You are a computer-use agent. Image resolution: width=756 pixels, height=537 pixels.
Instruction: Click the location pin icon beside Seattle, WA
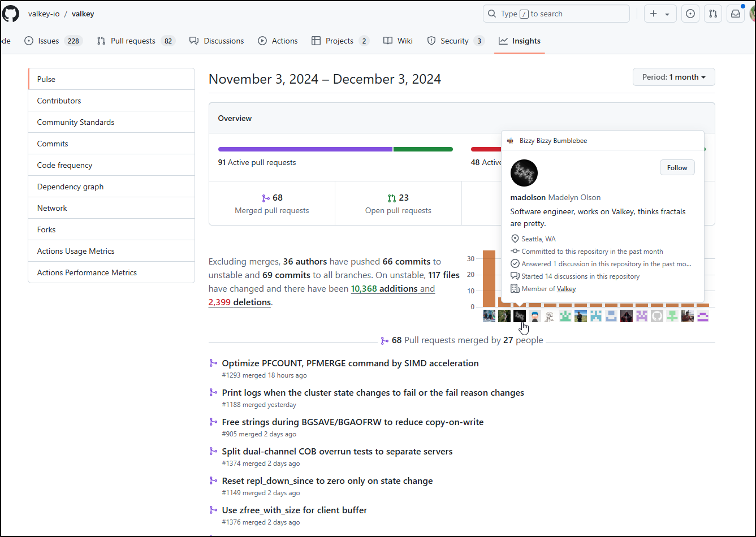click(515, 239)
